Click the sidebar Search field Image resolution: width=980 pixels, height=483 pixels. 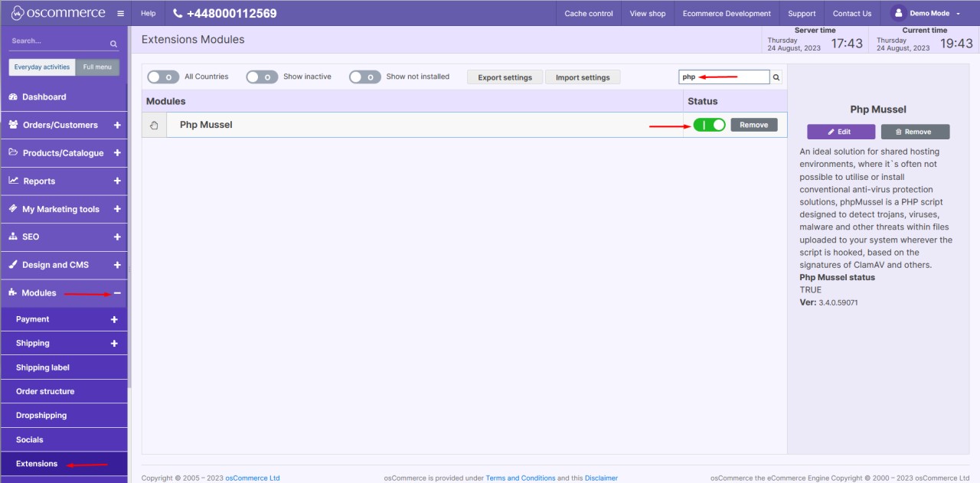[x=59, y=41]
